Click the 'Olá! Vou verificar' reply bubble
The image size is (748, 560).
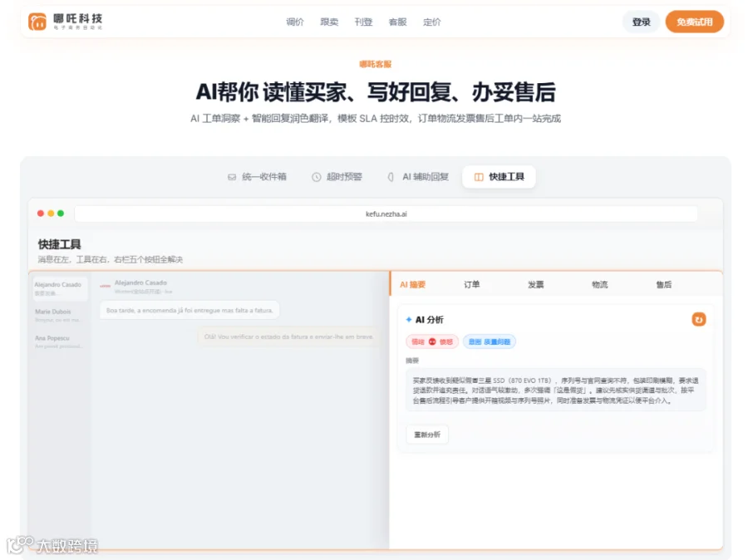coord(288,336)
